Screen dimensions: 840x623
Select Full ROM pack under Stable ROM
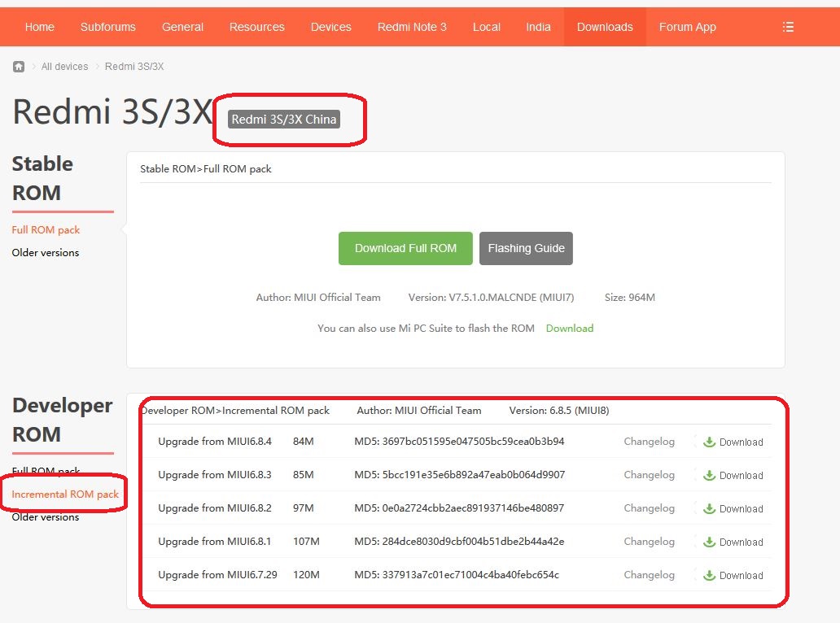pos(46,230)
